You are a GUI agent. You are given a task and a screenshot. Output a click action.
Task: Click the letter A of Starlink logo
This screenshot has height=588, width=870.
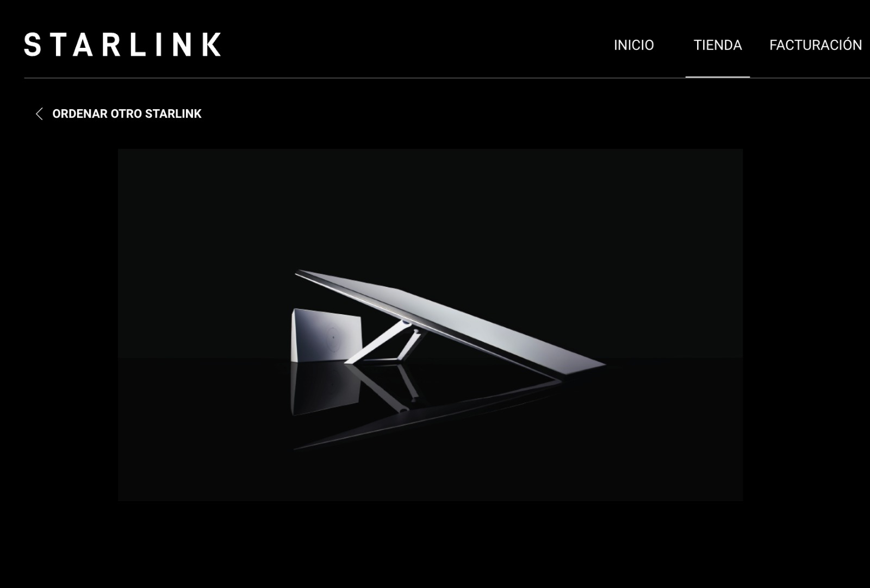pyautogui.click(x=83, y=45)
